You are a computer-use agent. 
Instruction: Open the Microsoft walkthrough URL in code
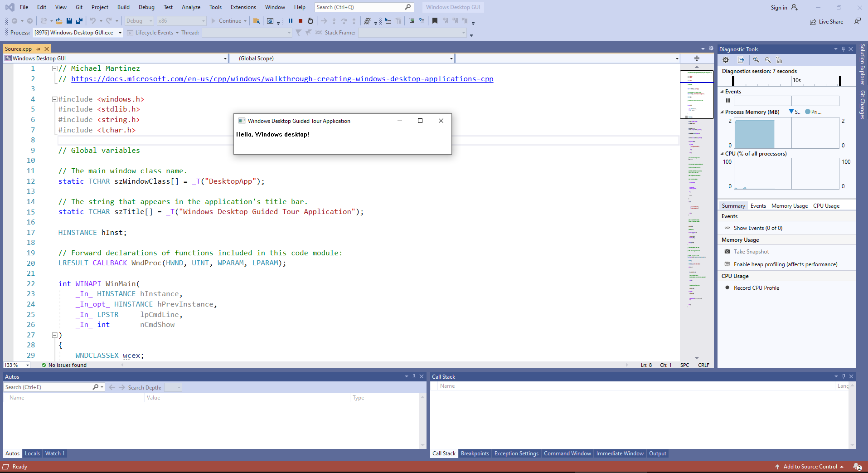281,78
